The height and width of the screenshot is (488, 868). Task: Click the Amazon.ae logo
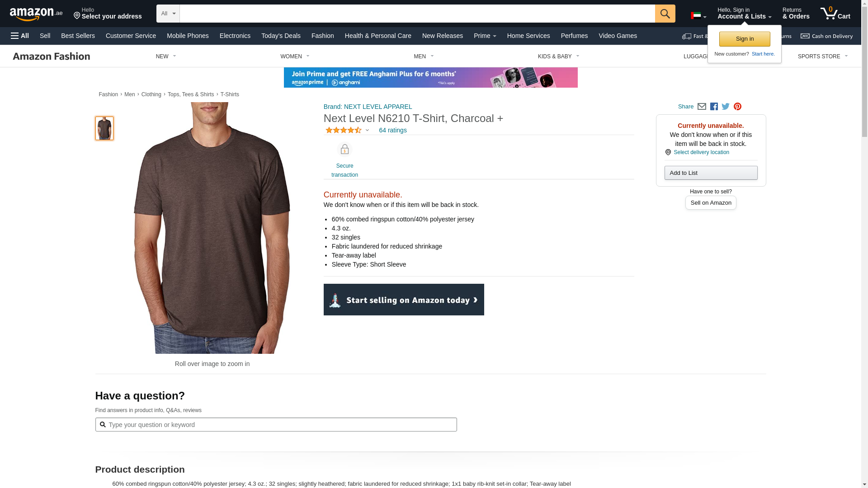tap(36, 14)
